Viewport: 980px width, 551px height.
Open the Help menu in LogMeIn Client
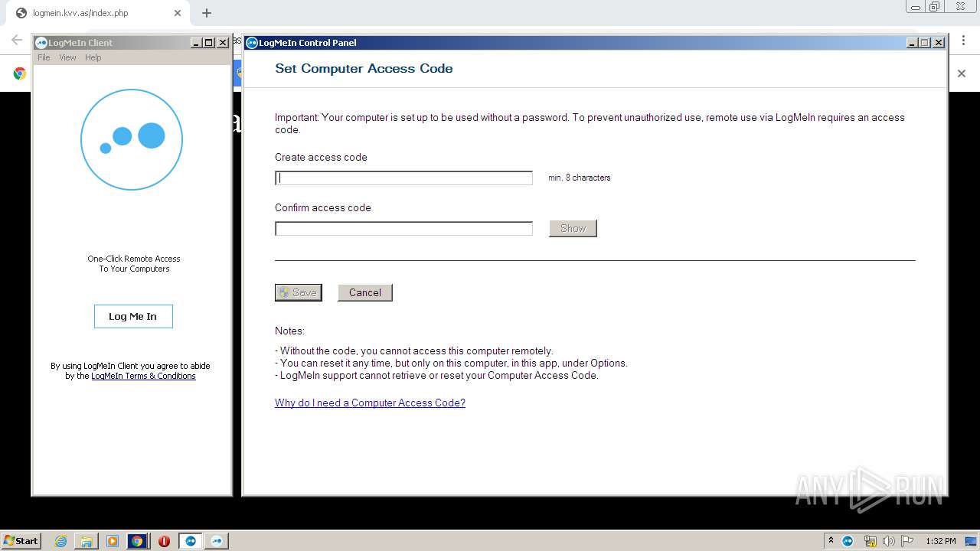pyautogui.click(x=93, y=57)
